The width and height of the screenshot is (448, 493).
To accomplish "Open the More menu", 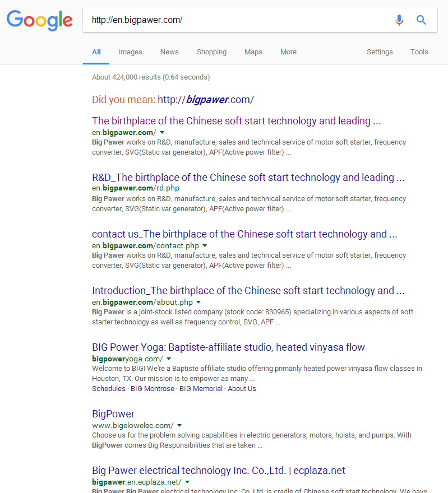I will pos(289,52).
